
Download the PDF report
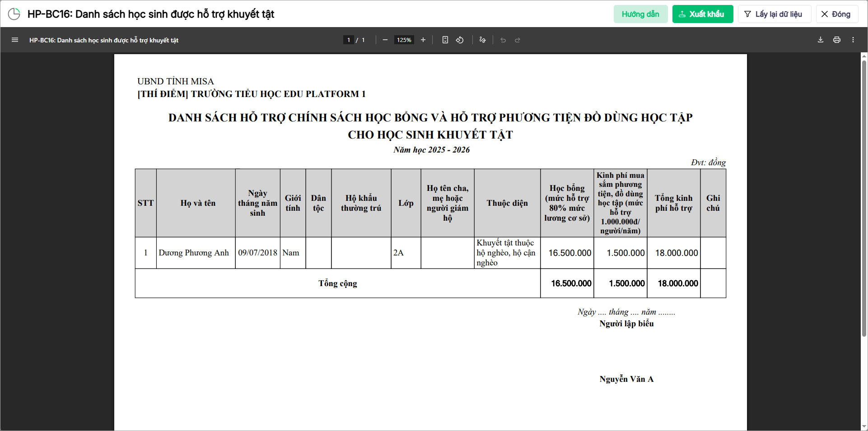click(821, 40)
